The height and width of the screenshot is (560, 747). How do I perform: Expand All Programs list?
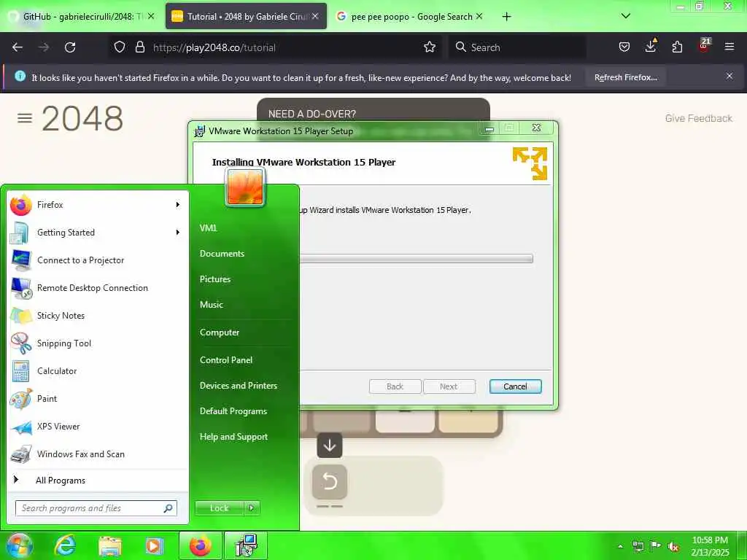(x=98, y=481)
